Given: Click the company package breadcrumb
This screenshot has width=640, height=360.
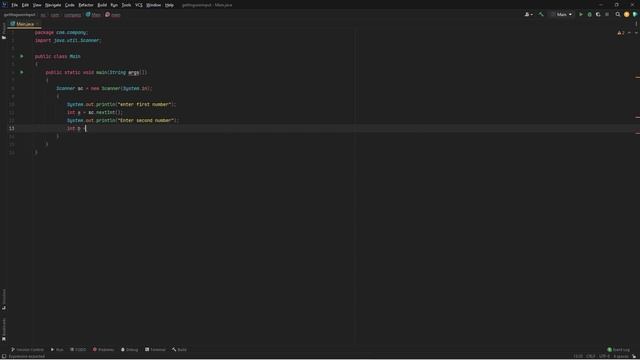Looking at the screenshot, I should point(72,15).
